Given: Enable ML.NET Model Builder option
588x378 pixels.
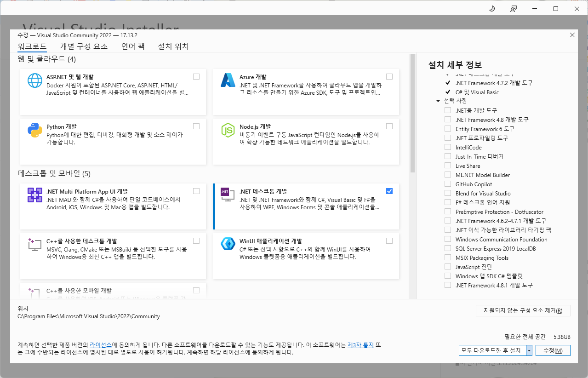Looking at the screenshot, I should (x=448, y=175).
